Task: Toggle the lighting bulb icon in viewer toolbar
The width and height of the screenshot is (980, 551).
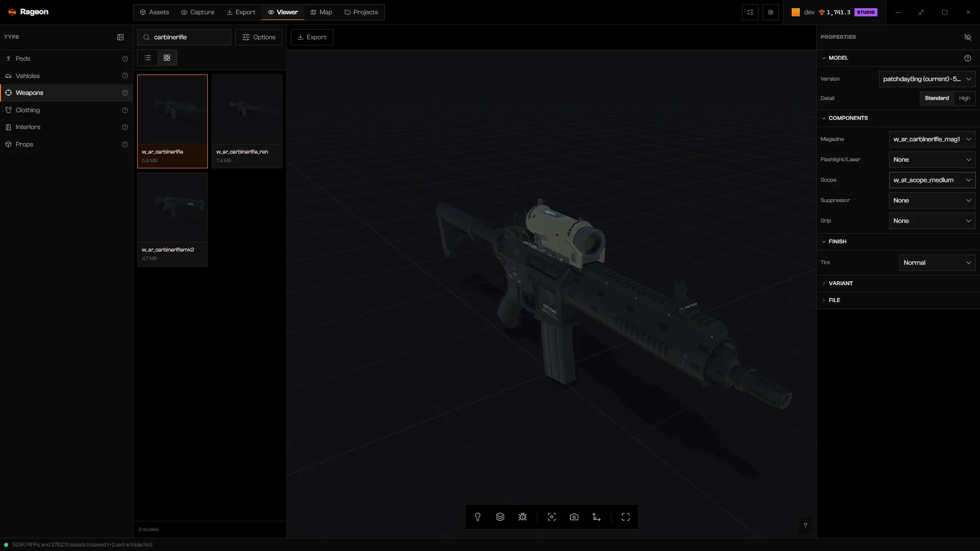Action: 478,517
